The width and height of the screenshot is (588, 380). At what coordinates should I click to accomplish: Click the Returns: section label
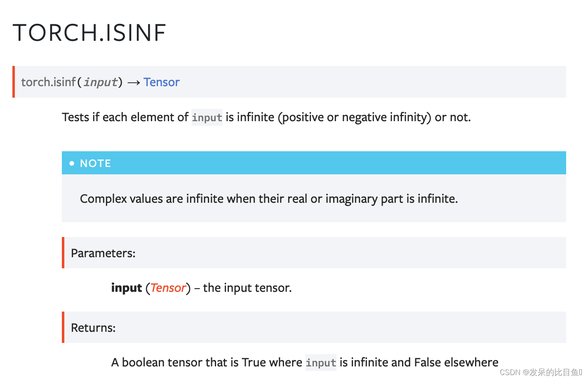pos(93,328)
